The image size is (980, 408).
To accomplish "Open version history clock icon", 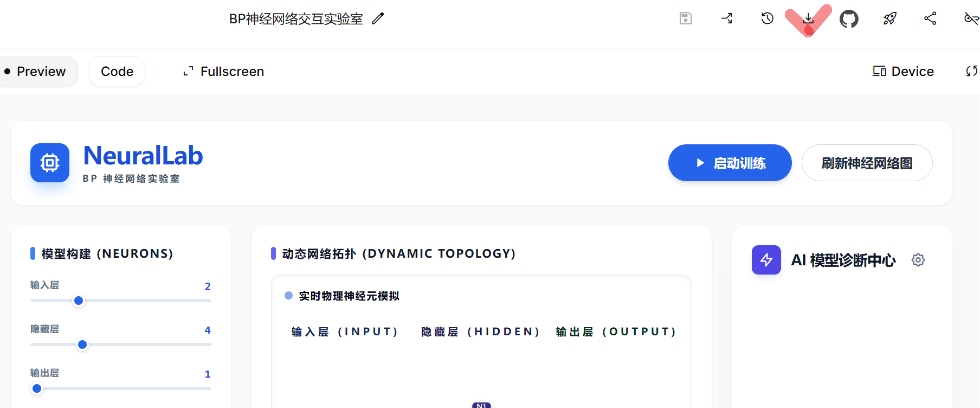I will tap(767, 18).
